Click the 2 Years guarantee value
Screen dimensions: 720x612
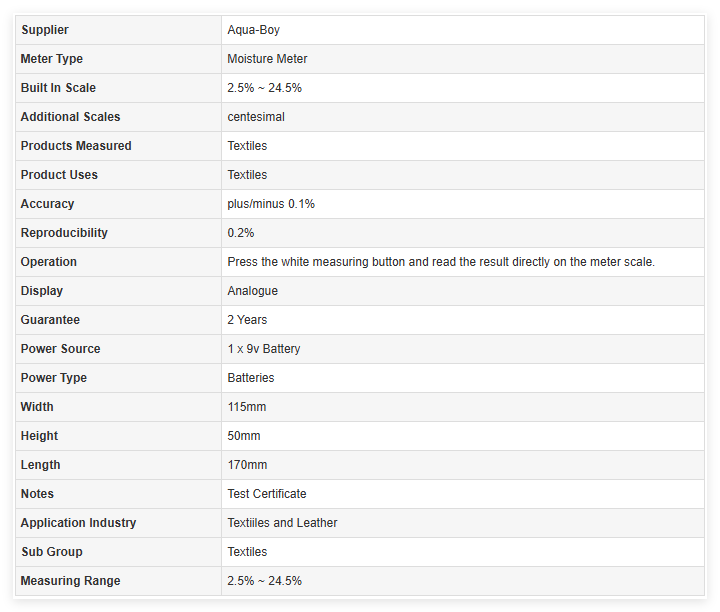pyautogui.click(x=247, y=320)
